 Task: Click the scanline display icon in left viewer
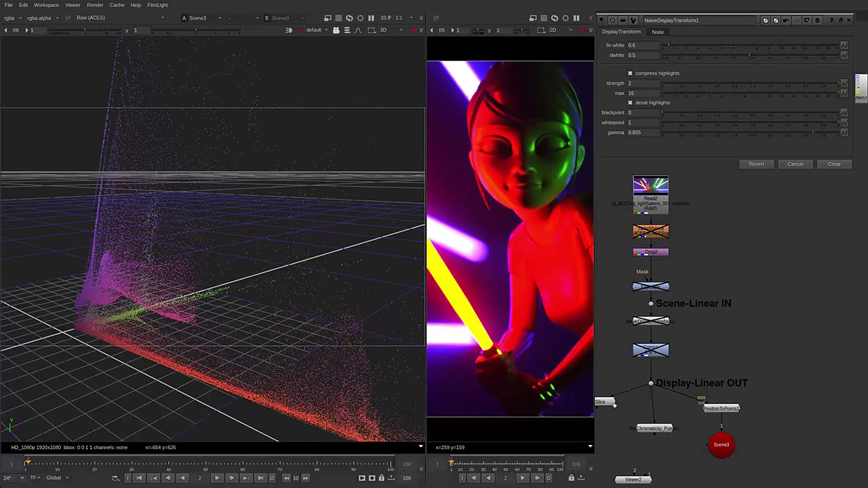coord(339,18)
